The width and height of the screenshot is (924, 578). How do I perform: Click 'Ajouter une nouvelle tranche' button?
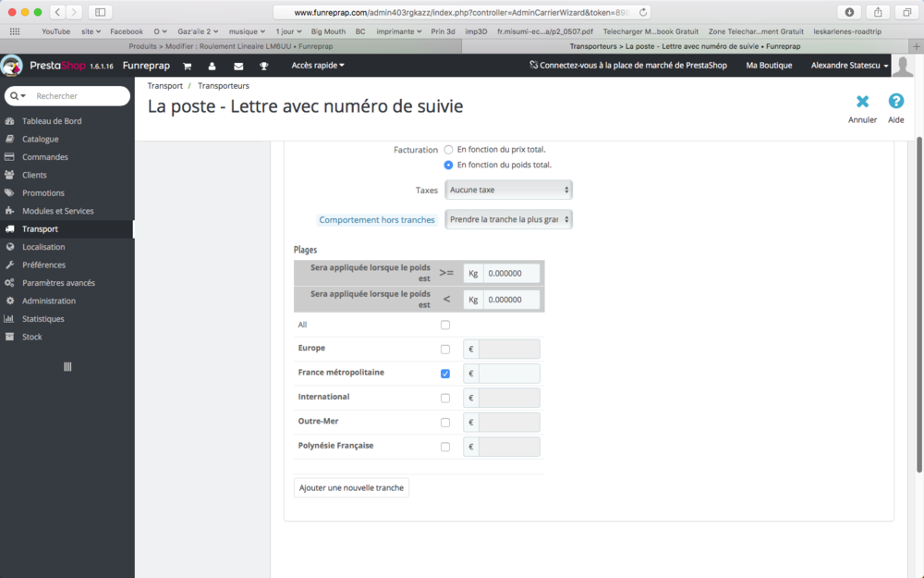351,487
